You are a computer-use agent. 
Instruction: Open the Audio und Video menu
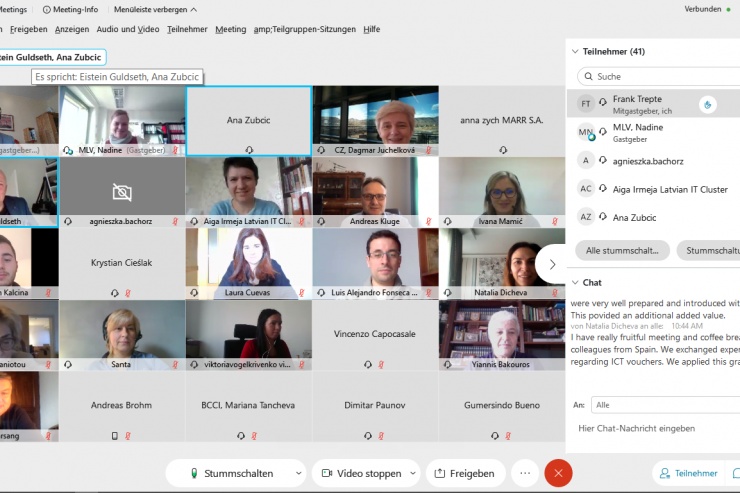pyautogui.click(x=128, y=29)
